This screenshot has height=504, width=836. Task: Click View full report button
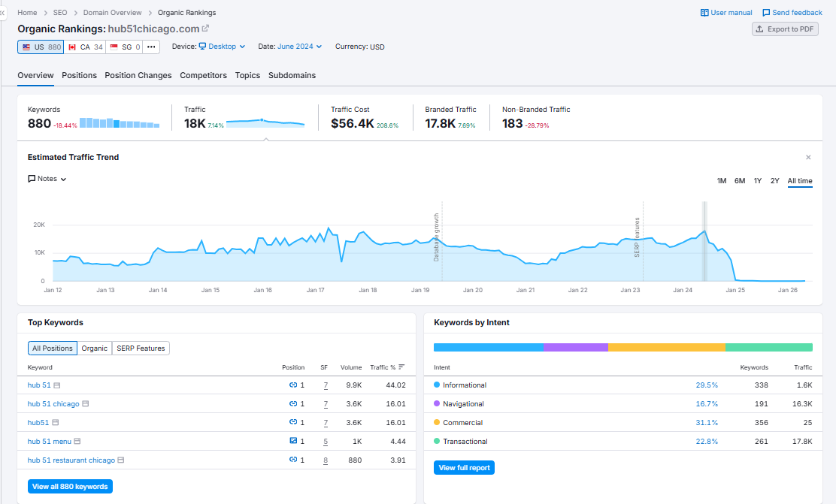click(x=465, y=468)
